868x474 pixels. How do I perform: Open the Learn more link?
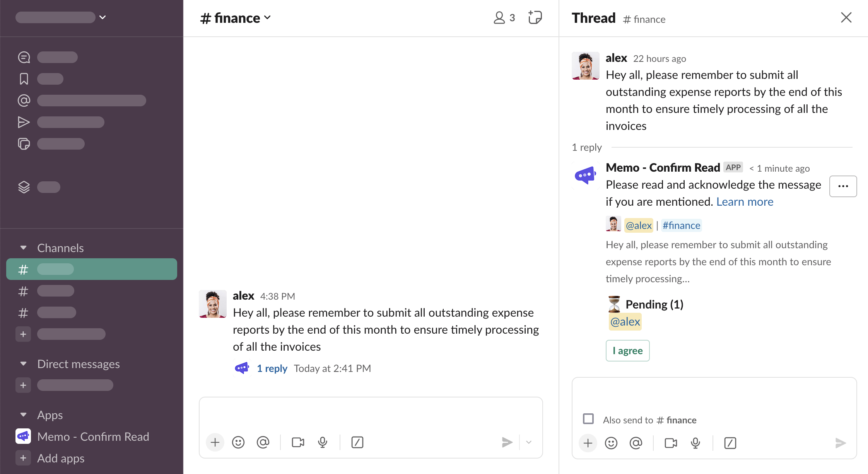pyautogui.click(x=744, y=202)
